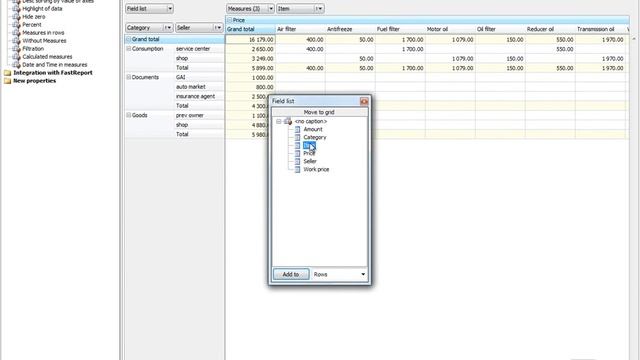Click the Motor oil column header

point(450,29)
